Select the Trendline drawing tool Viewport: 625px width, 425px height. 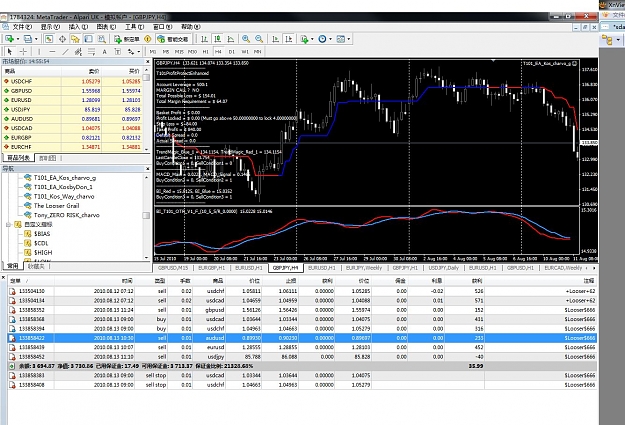point(65,51)
